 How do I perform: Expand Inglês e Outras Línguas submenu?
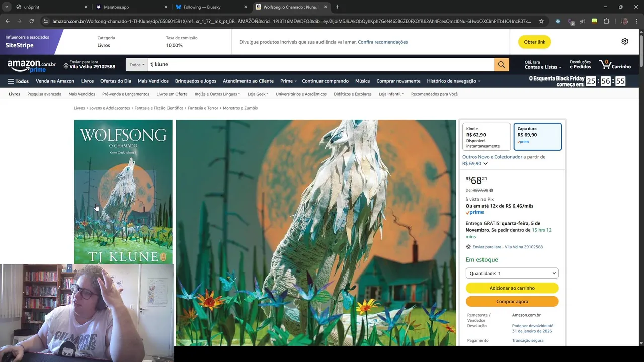217,94
